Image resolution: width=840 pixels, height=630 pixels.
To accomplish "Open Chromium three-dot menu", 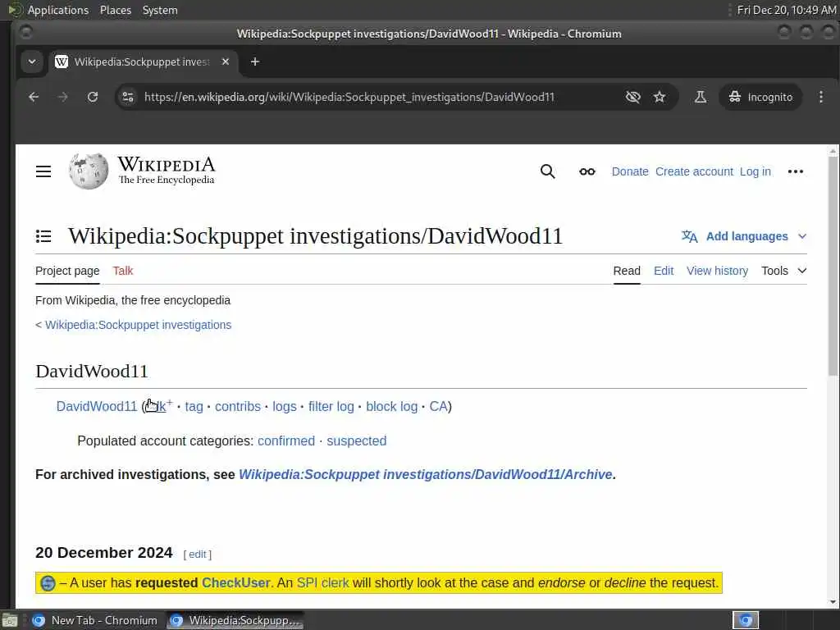I will click(821, 97).
